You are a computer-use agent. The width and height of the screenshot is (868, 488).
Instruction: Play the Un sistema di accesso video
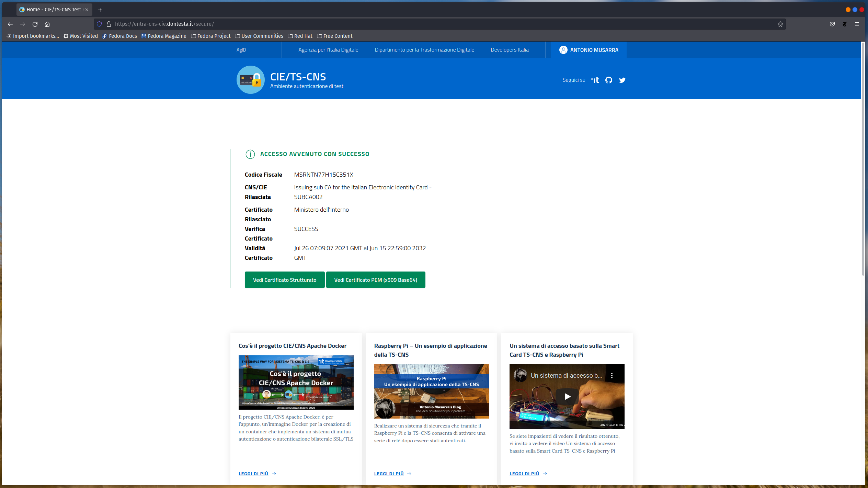567,396
